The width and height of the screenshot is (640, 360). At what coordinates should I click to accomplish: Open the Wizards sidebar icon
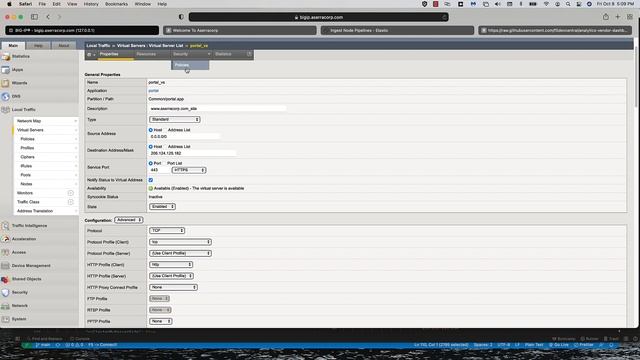point(6,83)
